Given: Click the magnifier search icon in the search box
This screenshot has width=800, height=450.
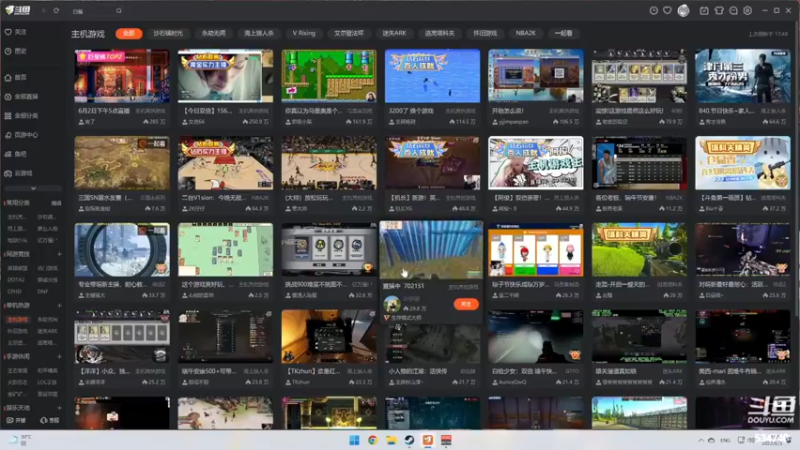Looking at the screenshot, I should click(118, 11).
